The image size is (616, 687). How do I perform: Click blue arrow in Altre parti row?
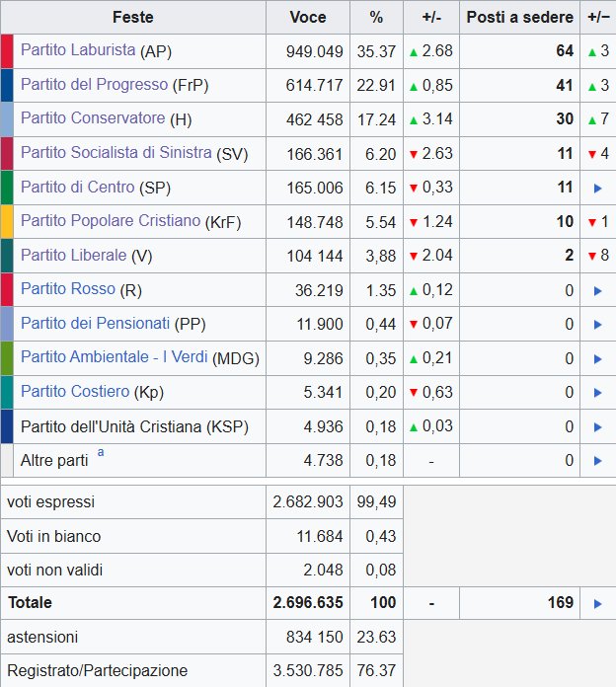[x=597, y=460]
